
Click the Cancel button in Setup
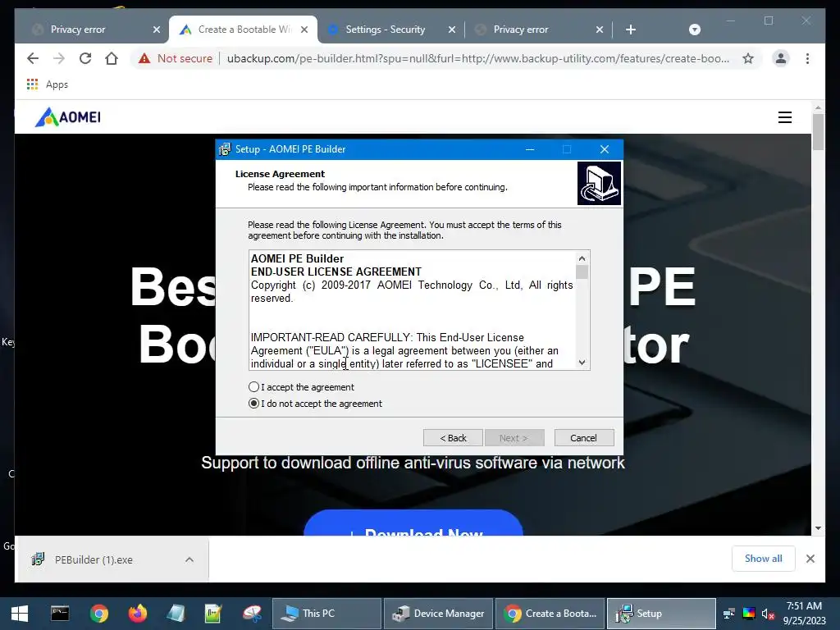(x=584, y=438)
